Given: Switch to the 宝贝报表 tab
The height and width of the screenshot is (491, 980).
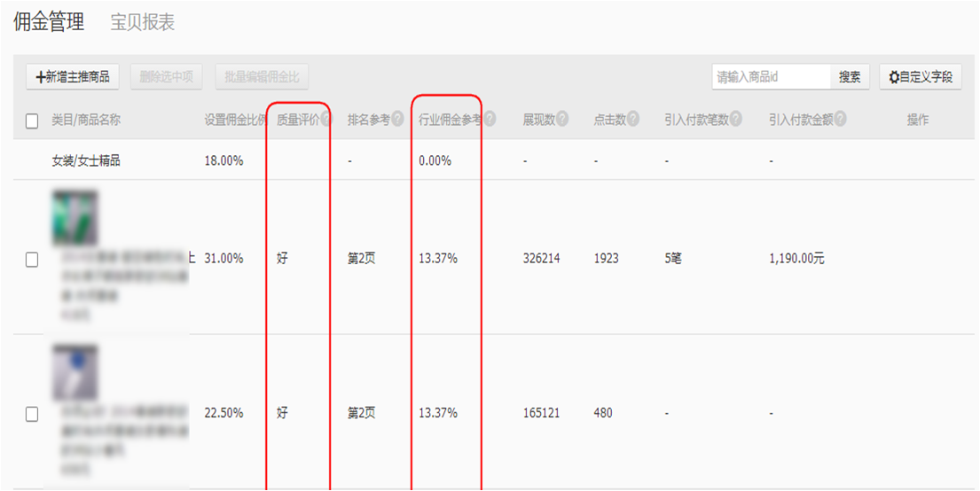Looking at the screenshot, I should pyautogui.click(x=142, y=23).
